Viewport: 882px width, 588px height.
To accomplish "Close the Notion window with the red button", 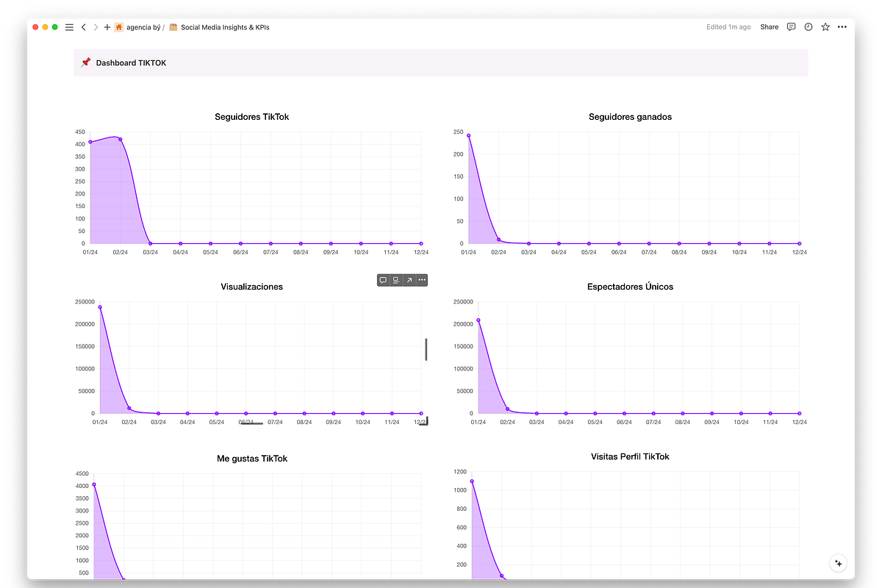I will pyautogui.click(x=35, y=27).
